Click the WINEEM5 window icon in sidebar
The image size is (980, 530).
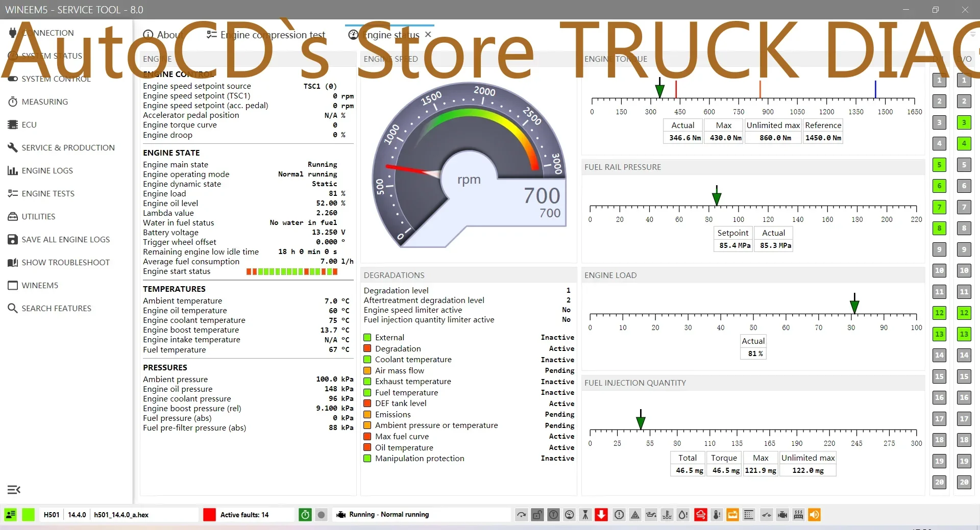click(x=13, y=285)
